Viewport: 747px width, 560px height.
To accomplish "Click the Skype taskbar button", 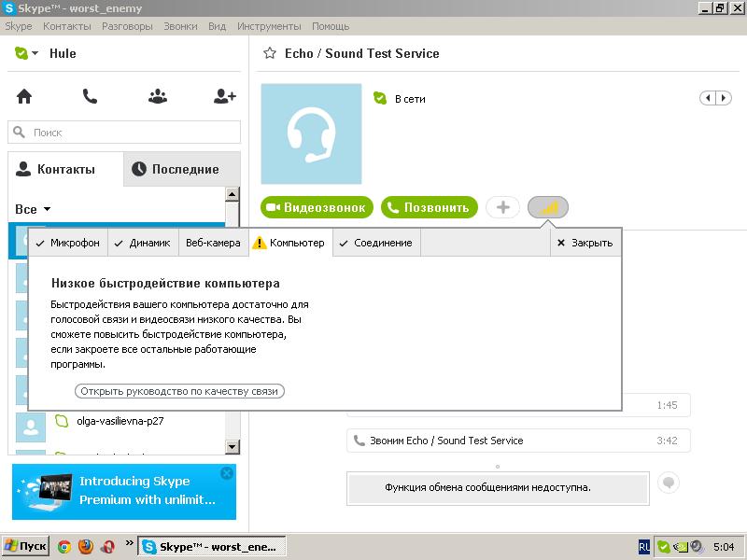I will point(212,547).
